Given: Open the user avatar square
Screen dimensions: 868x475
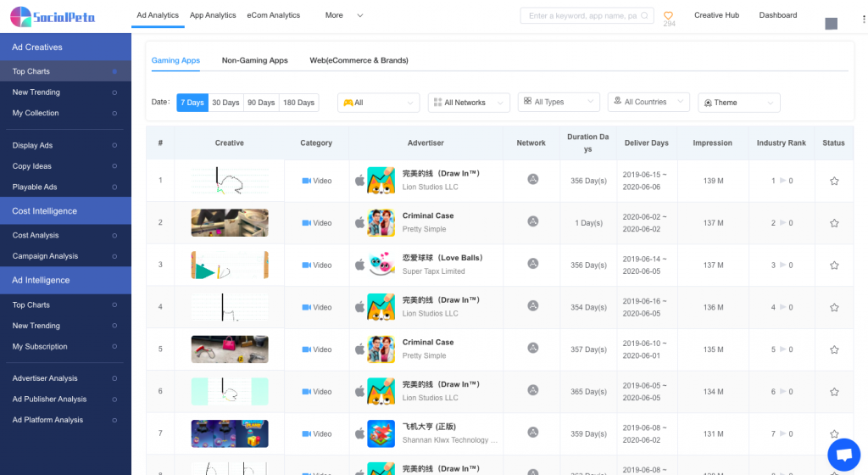Looking at the screenshot, I should pos(831,23).
